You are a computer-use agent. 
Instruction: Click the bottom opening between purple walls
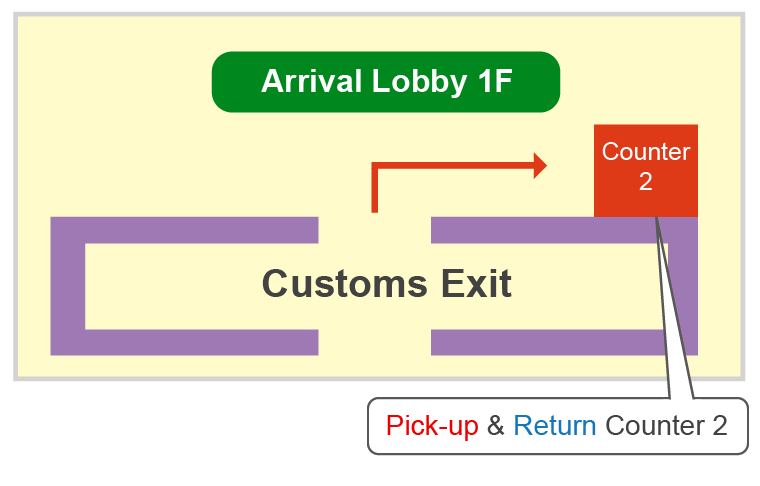374,342
